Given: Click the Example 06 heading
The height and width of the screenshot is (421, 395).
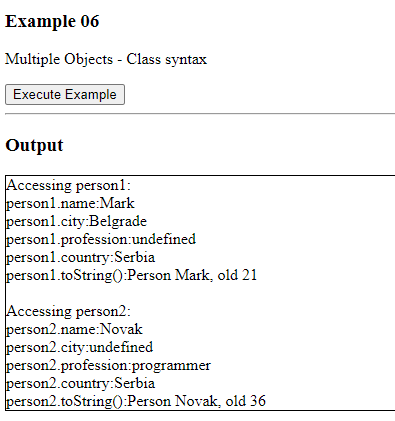Looking at the screenshot, I should 52,21.
